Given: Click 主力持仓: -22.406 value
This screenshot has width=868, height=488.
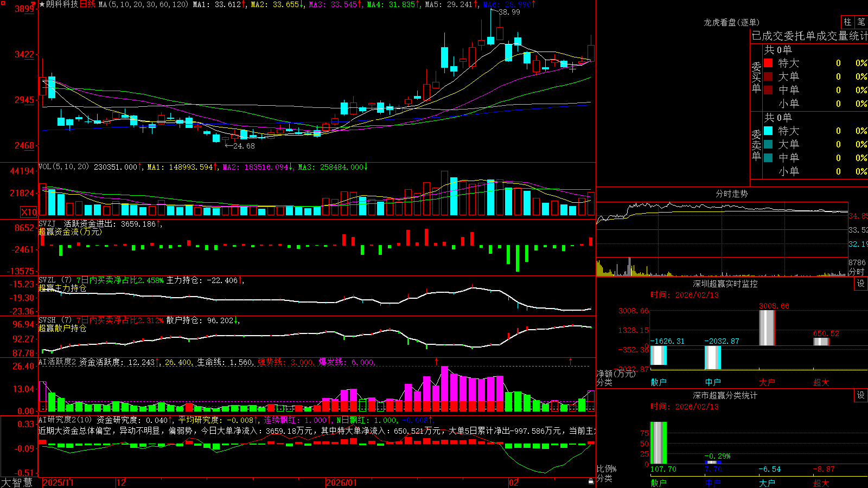Looking at the screenshot, I should [202, 280].
